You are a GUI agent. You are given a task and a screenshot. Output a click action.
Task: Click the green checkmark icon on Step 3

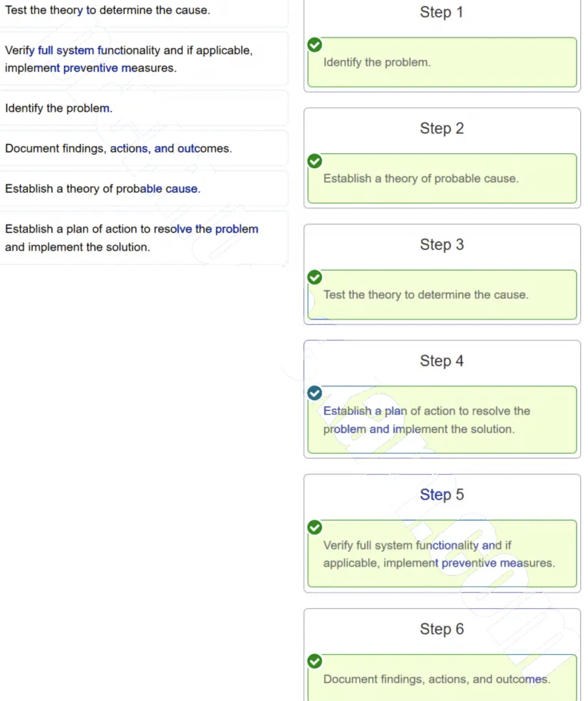tap(315, 277)
